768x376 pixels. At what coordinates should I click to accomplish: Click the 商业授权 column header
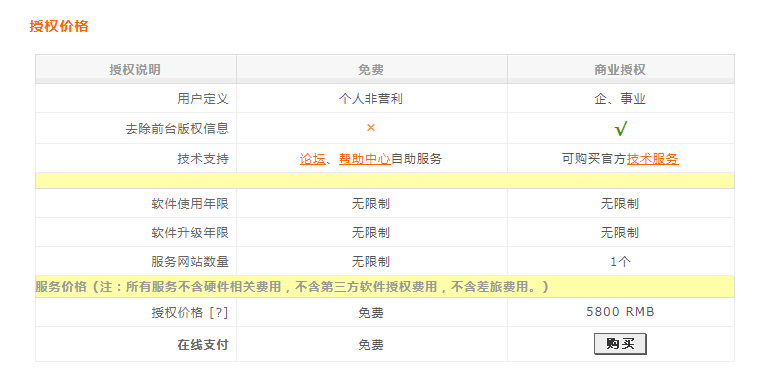tap(620, 70)
